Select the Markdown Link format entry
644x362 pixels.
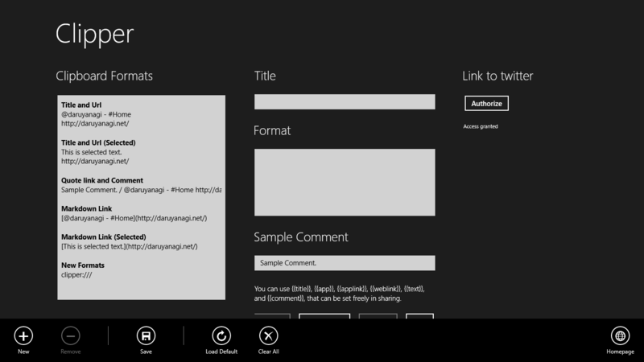pos(142,213)
